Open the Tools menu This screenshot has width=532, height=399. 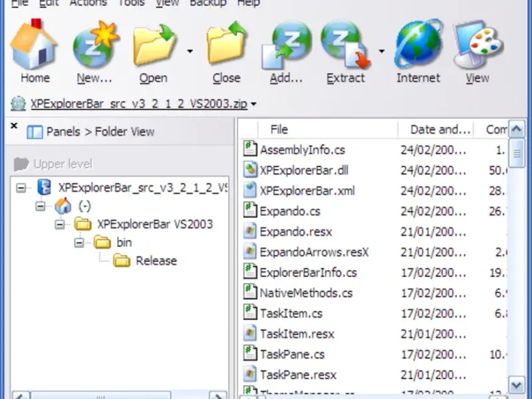point(131,3)
